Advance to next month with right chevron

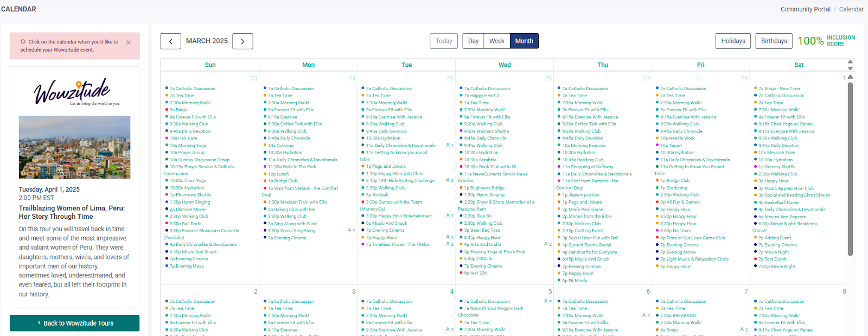coord(242,41)
